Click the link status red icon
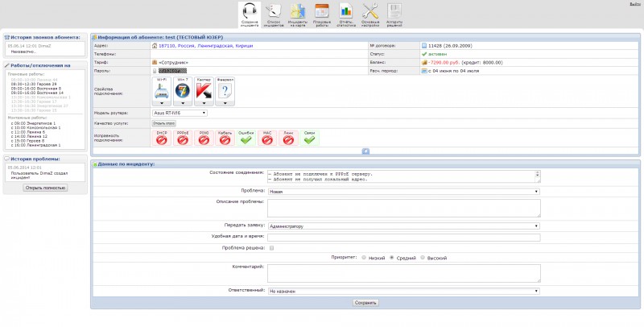The width and height of the screenshot is (644, 327). (288, 138)
